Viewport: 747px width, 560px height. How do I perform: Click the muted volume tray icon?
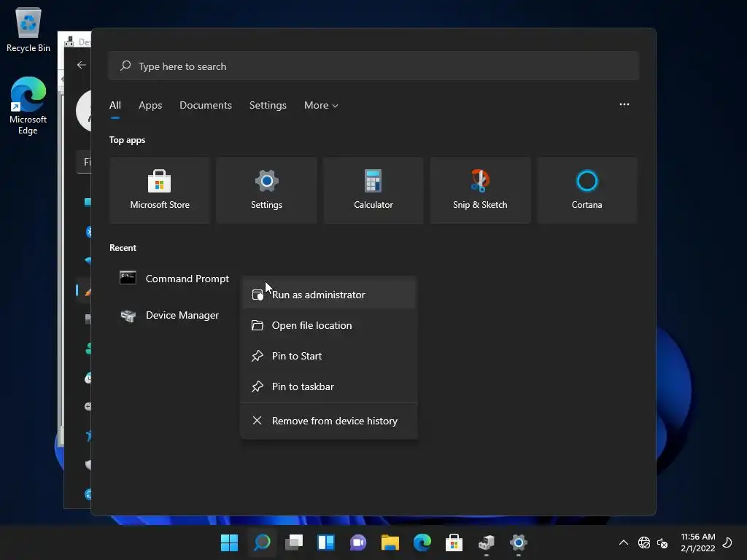[662, 542]
